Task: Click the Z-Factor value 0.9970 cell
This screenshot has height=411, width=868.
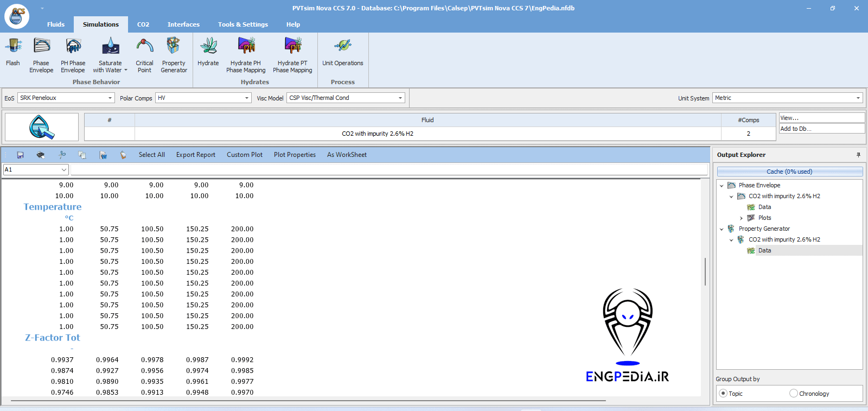Action: pyautogui.click(x=242, y=393)
